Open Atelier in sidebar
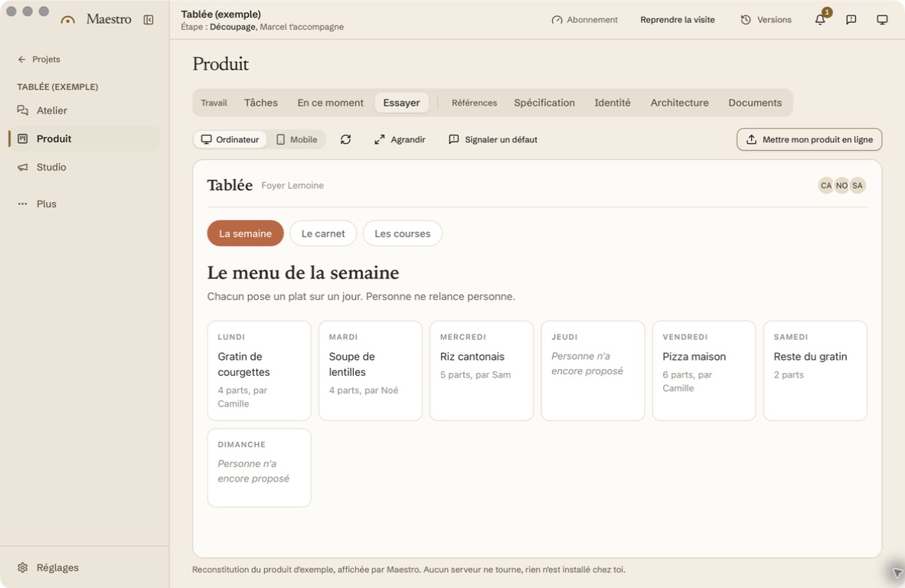This screenshot has width=905, height=588. tap(84, 110)
